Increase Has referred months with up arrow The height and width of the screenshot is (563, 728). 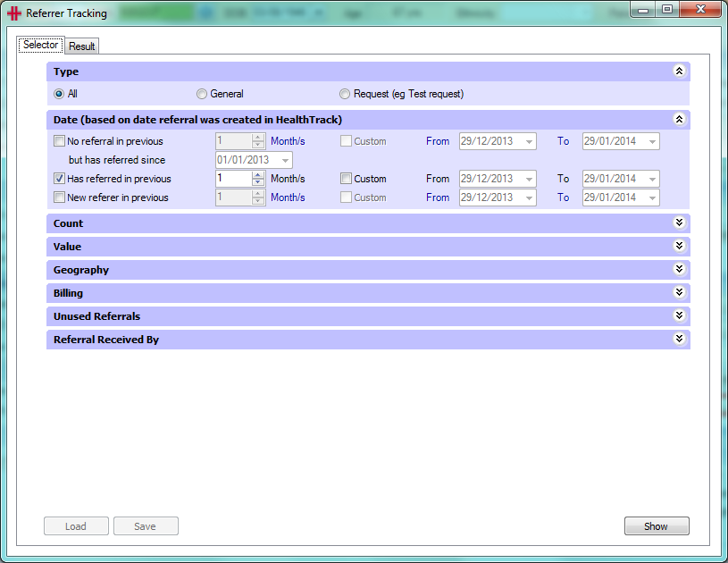(257, 175)
